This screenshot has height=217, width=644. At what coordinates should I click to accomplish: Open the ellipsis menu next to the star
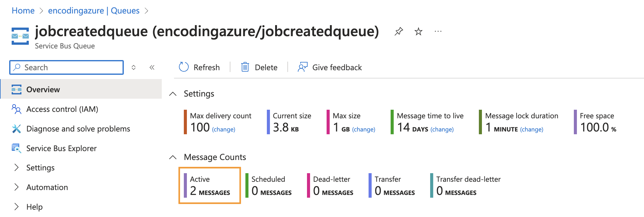438,31
